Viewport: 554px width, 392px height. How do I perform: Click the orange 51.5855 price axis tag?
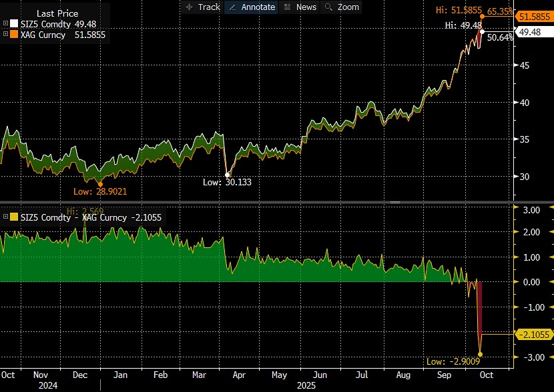pos(534,17)
